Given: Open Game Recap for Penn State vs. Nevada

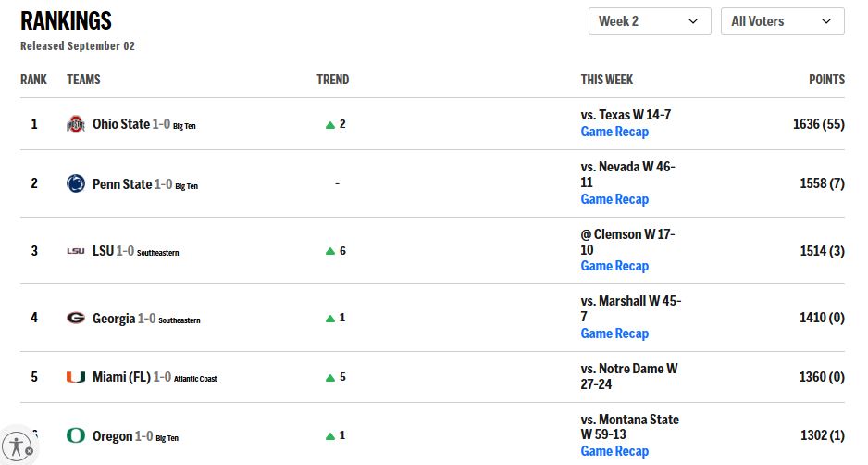Looking at the screenshot, I should pos(614,199).
